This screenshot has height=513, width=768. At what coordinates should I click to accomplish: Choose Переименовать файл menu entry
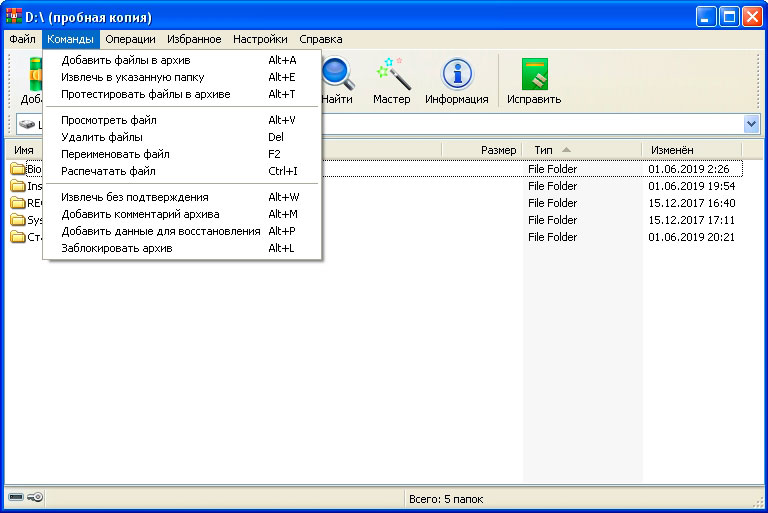[182, 154]
